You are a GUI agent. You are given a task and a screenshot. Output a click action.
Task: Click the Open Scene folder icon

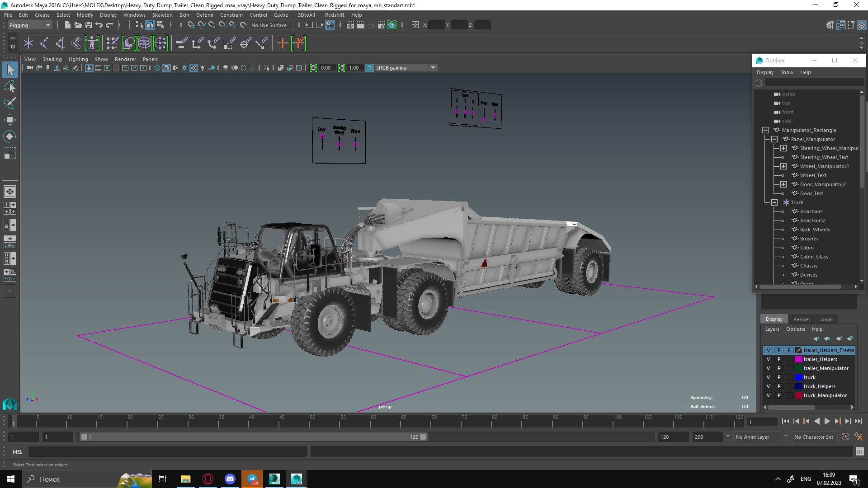[78, 25]
